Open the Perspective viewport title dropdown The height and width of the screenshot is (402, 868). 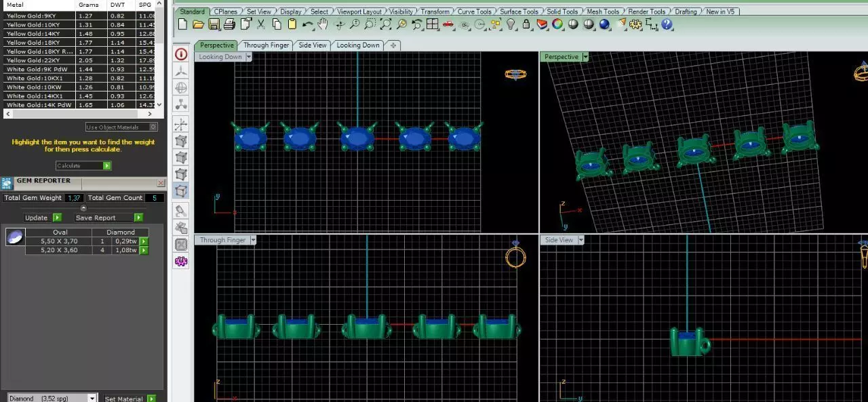click(585, 57)
